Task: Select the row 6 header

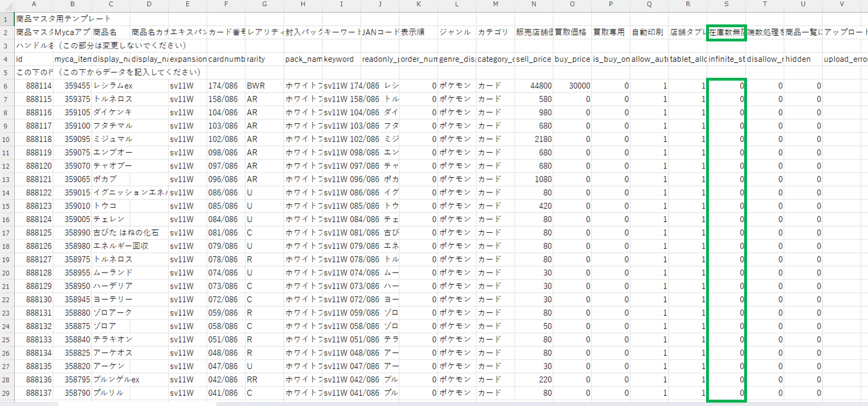Action: click(7, 86)
